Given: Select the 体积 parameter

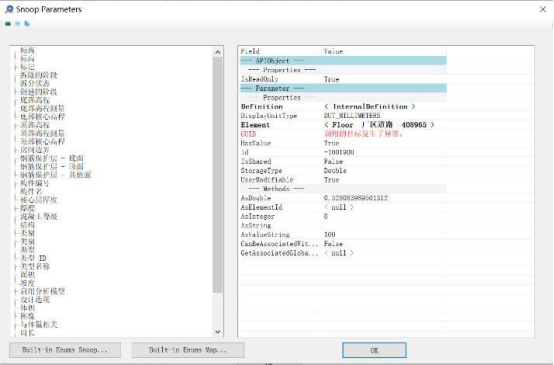Looking at the screenshot, I should point(27,308).
